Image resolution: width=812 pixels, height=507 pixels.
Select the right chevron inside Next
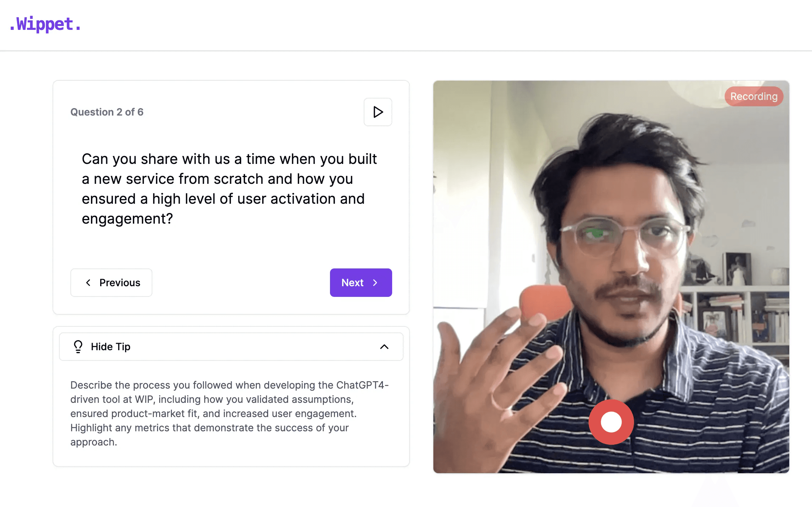click(375, 282)
